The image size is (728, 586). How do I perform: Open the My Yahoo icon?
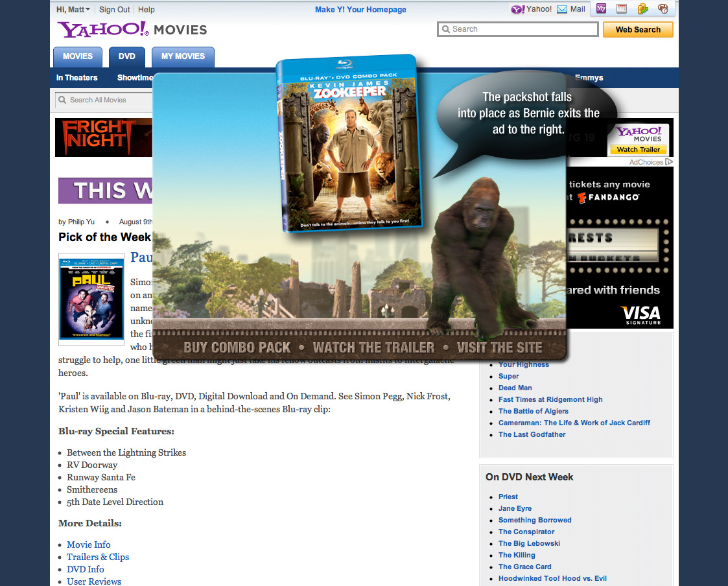601,8
